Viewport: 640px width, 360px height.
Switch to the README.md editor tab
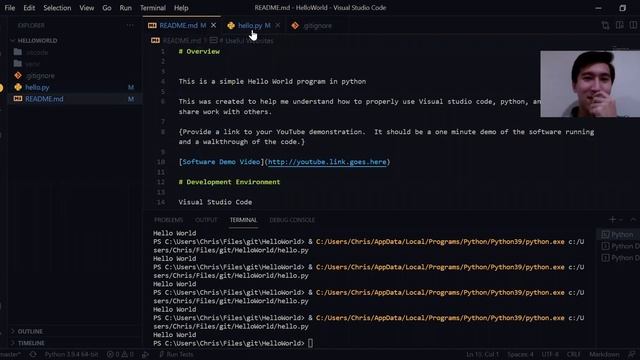[182, 25]
